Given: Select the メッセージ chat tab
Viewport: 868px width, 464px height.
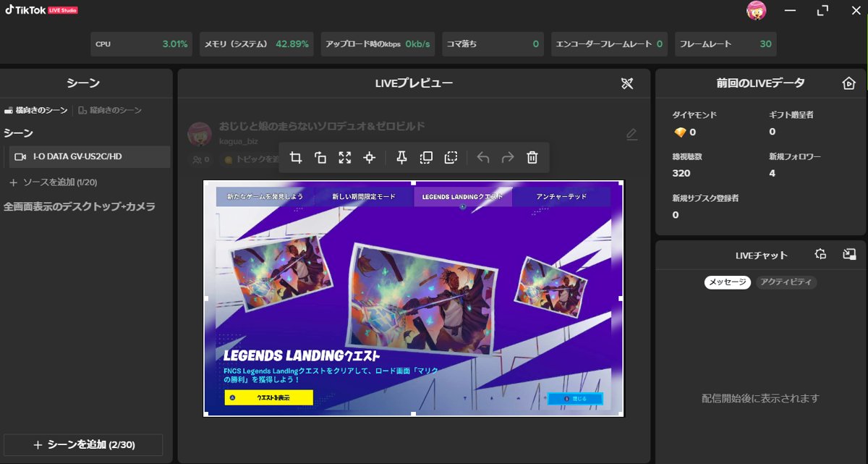Looking at the screenshot, I should pyautogui.click(x=728, y=282).
